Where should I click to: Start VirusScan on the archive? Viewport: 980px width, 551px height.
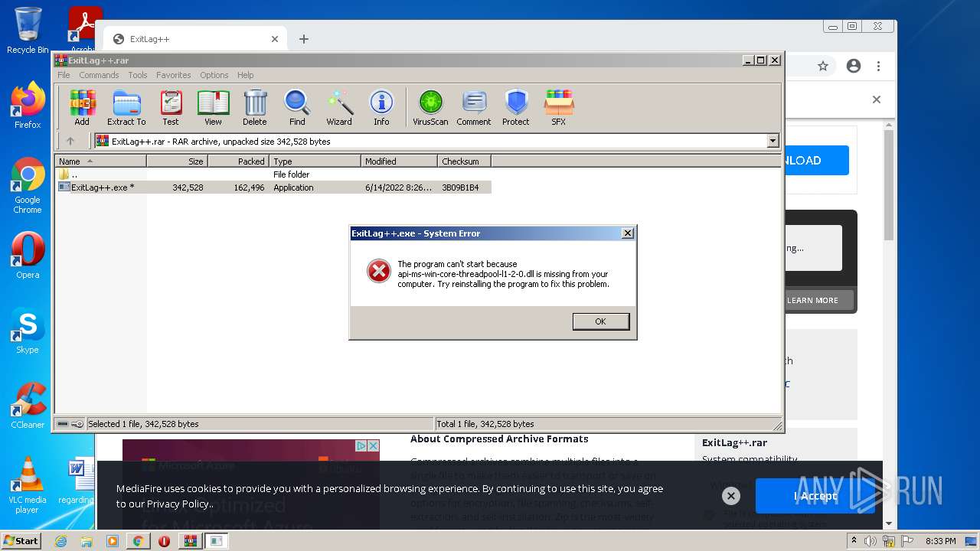point(430,107)
